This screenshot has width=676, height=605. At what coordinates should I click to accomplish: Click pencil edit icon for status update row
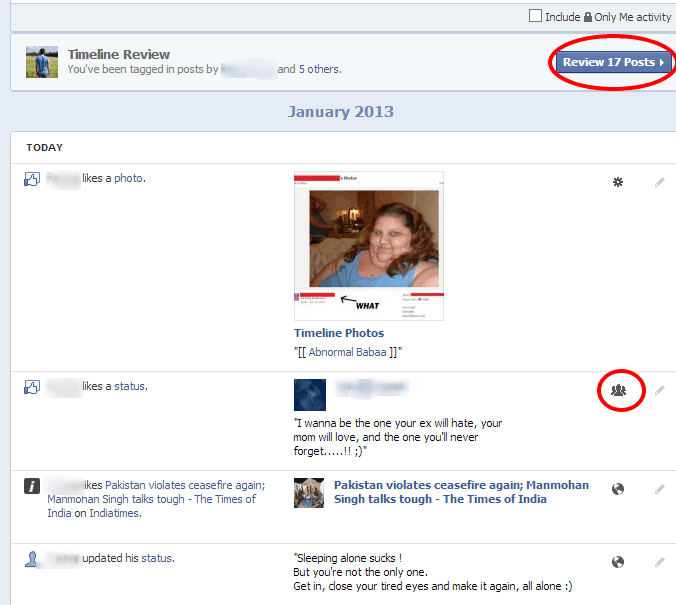[x=659, y=562]
